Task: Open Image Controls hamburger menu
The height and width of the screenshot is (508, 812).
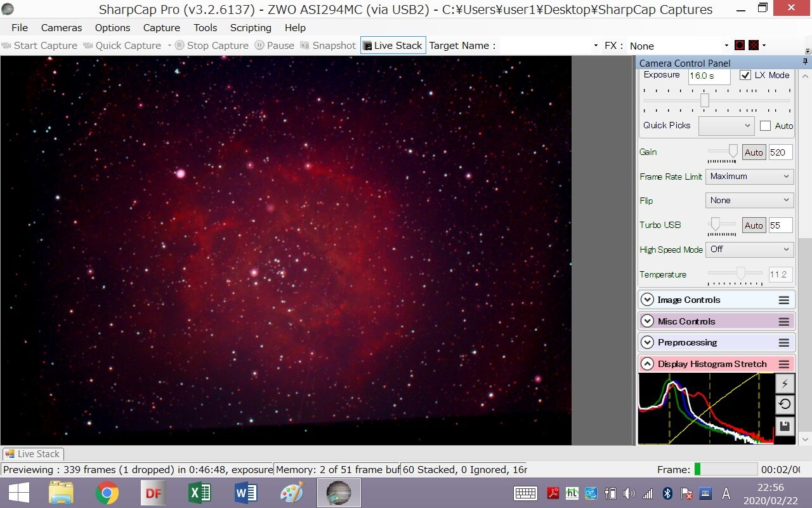Action: (x=784, y=300)
